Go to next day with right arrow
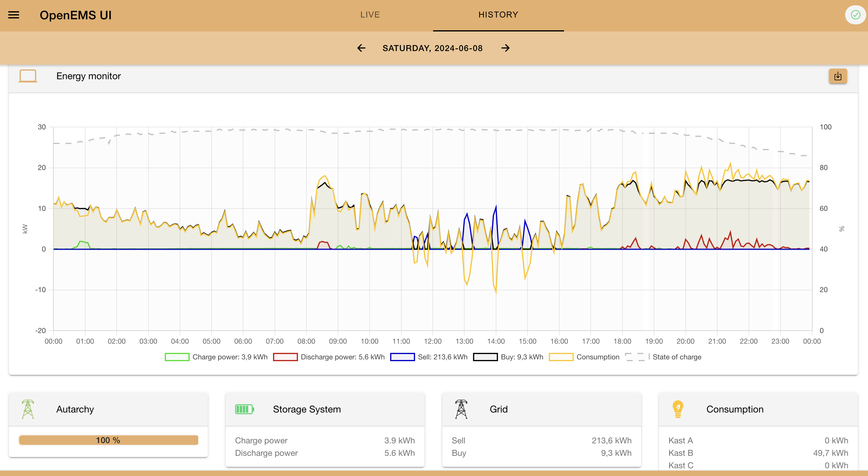 (x=505, y=48)
